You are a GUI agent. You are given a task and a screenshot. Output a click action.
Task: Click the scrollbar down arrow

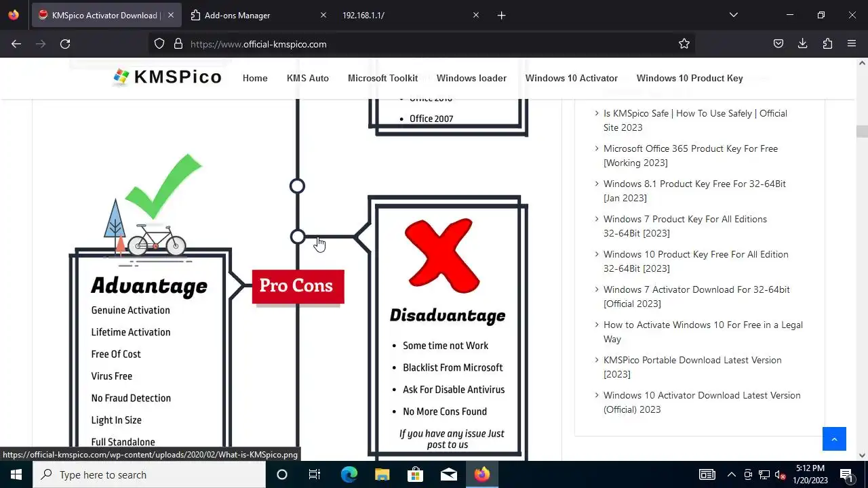[862, 455]
